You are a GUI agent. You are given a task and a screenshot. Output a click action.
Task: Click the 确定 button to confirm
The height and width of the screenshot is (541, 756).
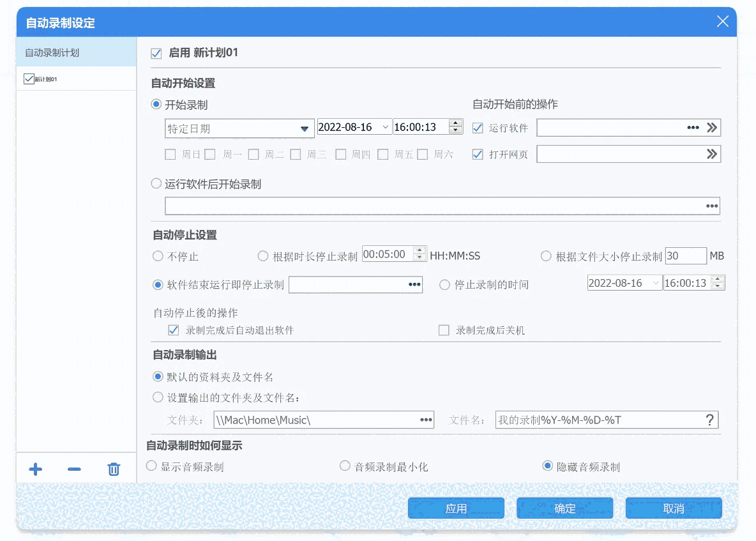tap(564, 508)
